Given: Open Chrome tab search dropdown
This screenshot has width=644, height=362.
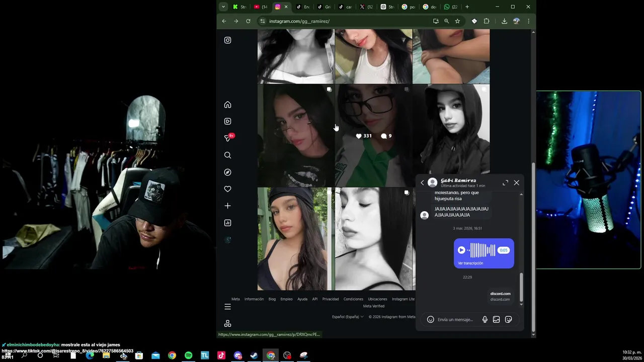Looking at the screenshot, I should pos(223,7).
